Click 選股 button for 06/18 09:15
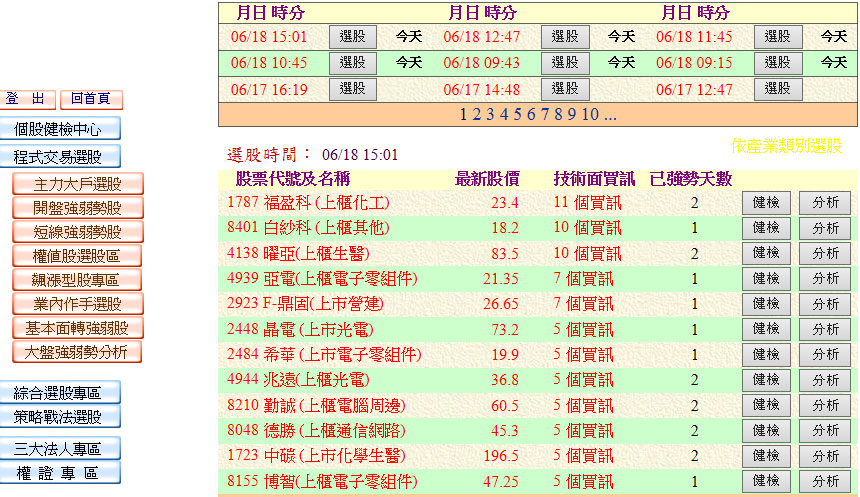Viewport: 860px width, 497px height. 778,63
